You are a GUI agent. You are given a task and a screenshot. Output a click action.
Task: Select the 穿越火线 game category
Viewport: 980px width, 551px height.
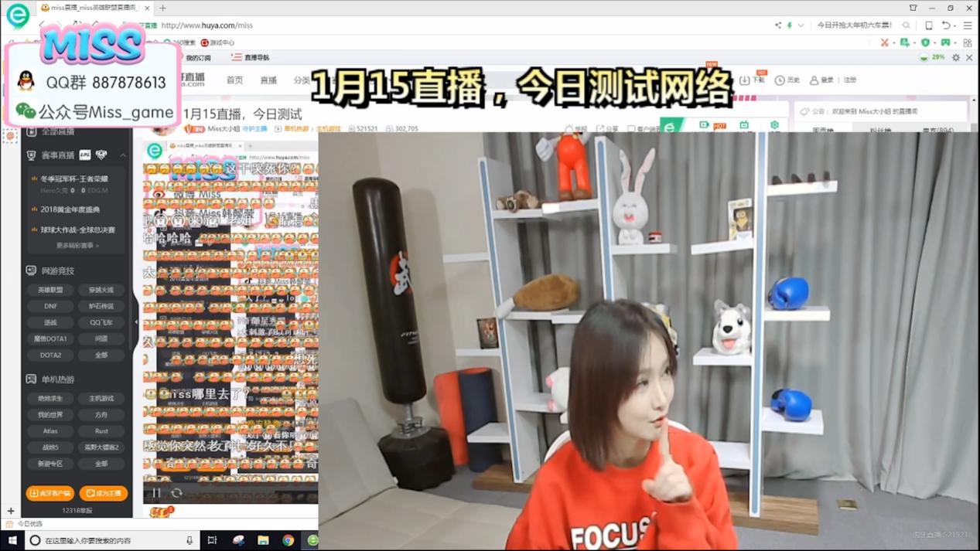coord(101,290)
